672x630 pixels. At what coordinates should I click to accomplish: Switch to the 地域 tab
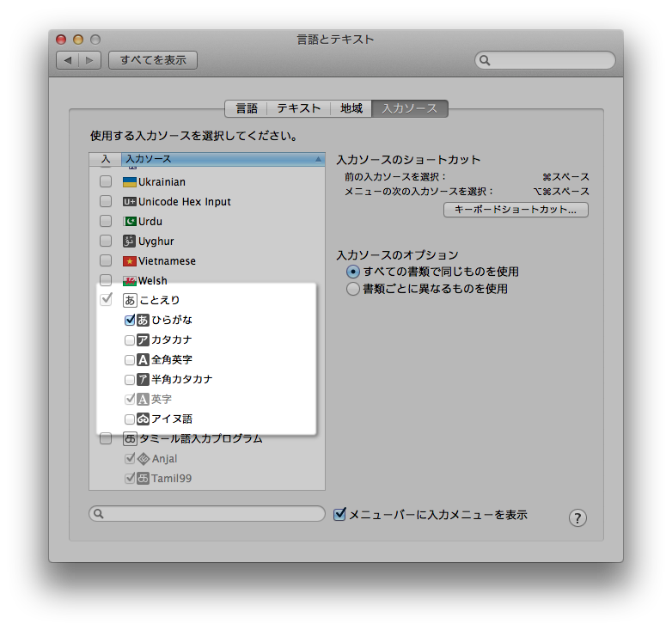point(351,108)
